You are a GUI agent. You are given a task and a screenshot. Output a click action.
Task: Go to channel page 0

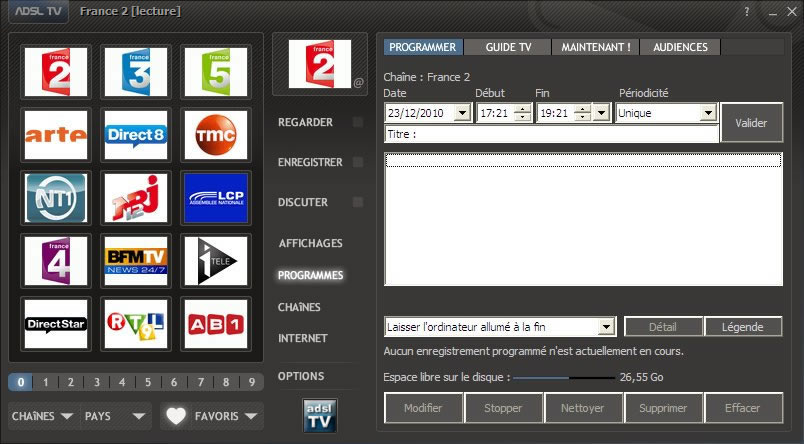pyautogui.click(x=21, y=382)
